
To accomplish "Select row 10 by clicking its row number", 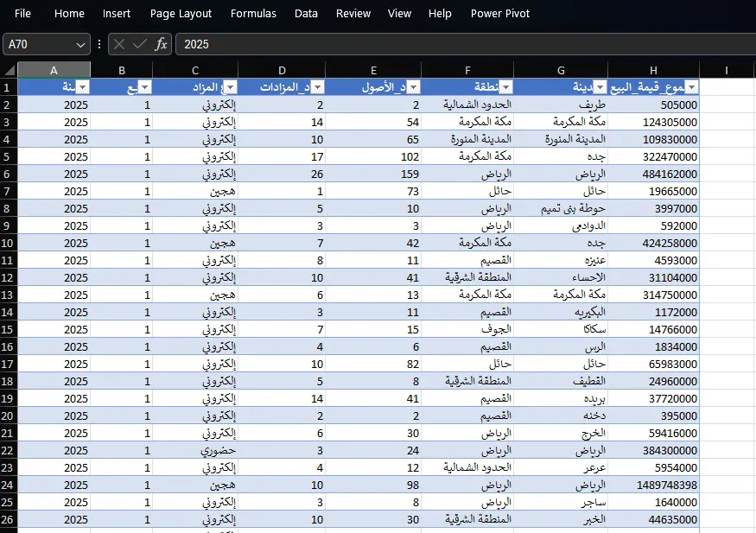I will pyautogui.click(x=9, y=243).
